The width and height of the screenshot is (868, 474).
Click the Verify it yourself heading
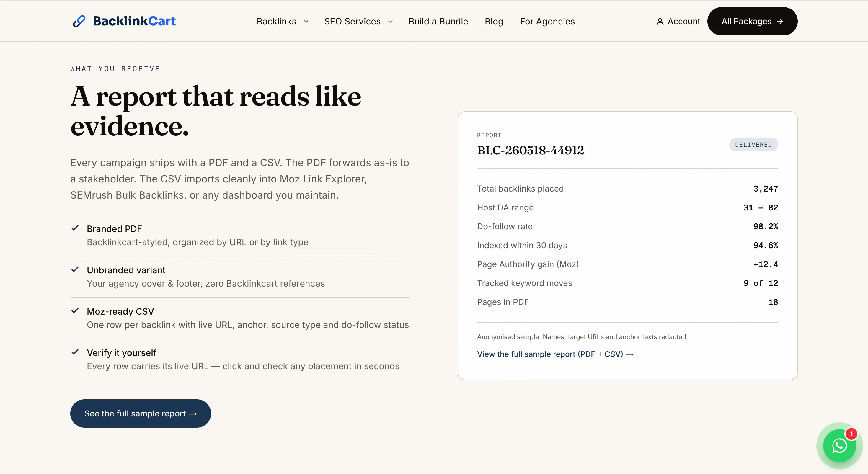(121, 353)
